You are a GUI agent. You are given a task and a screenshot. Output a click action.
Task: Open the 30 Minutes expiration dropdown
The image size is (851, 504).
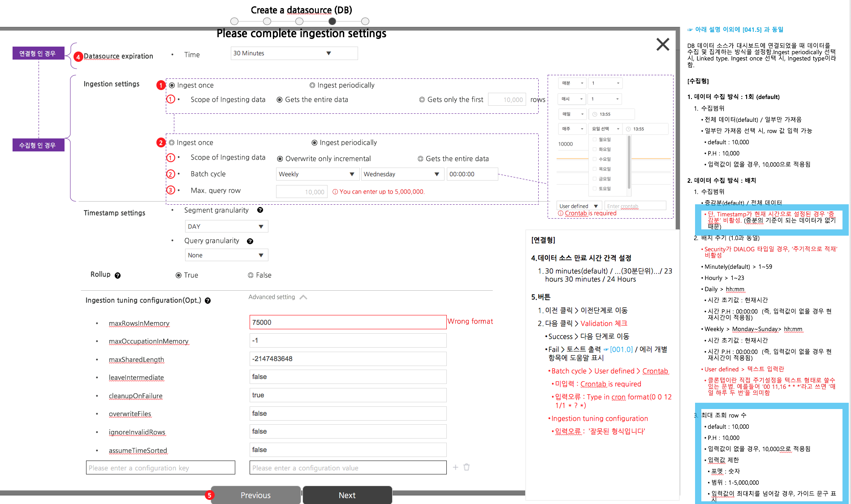294,53
